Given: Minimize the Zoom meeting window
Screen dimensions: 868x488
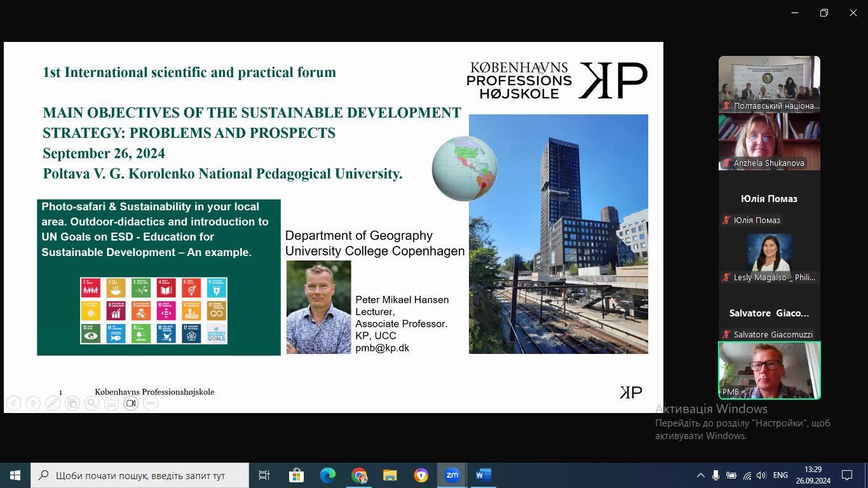Looking at the screenshot, I should [x=795, y=13].
